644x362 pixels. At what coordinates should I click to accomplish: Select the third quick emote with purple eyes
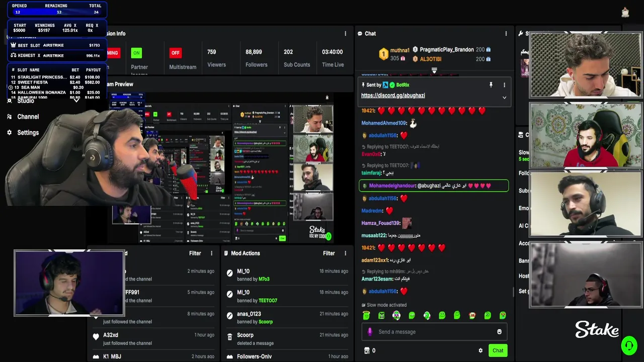(396, 315)
